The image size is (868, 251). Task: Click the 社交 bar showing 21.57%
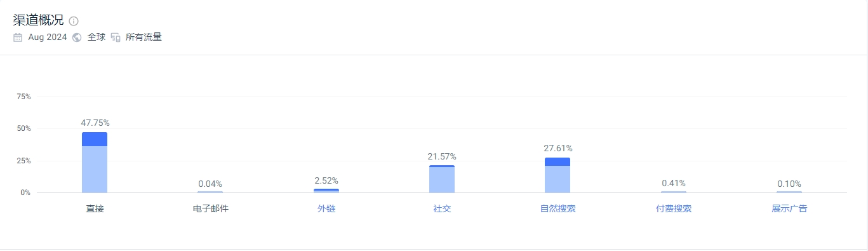442,179
